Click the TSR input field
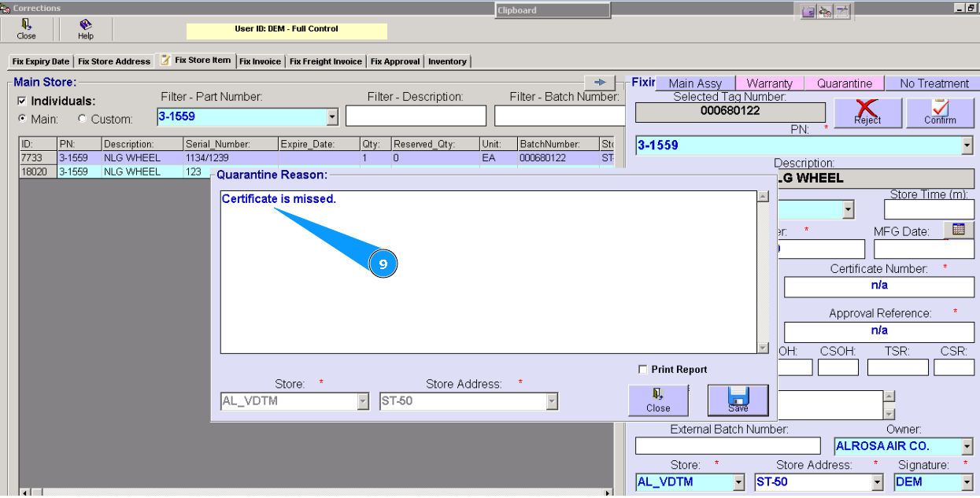The height and width of the screenshot is (498, 980). (897, 367)
